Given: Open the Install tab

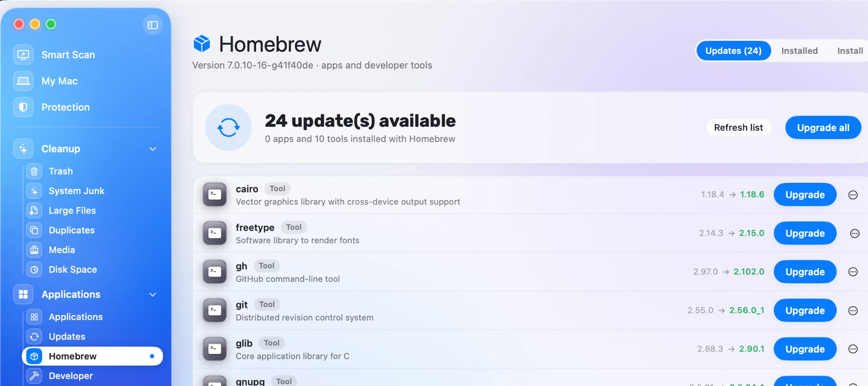Looking at the screenshot, I should click(850, 51).
